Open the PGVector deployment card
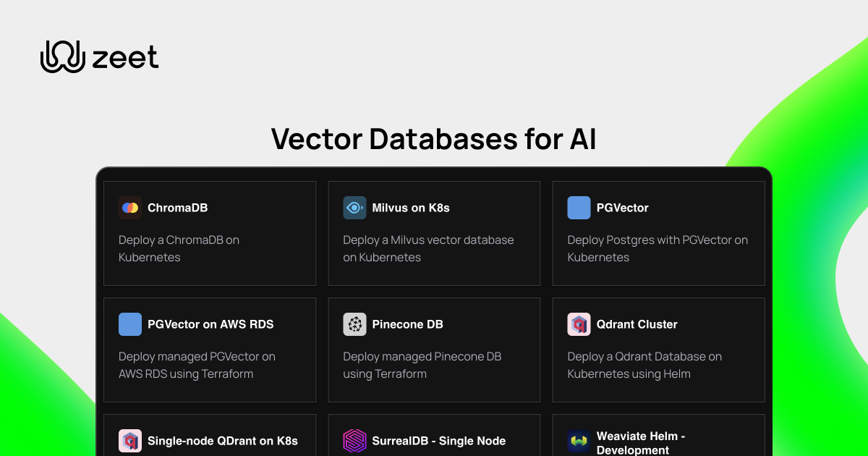Screen dimensions: 868x456 (x=658, y=233)
